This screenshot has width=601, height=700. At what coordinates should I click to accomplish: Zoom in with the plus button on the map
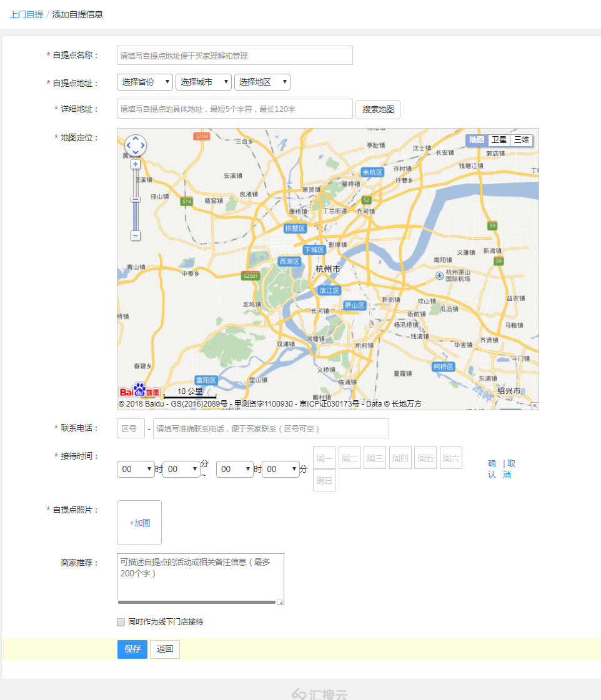click(x=136, y=164)
